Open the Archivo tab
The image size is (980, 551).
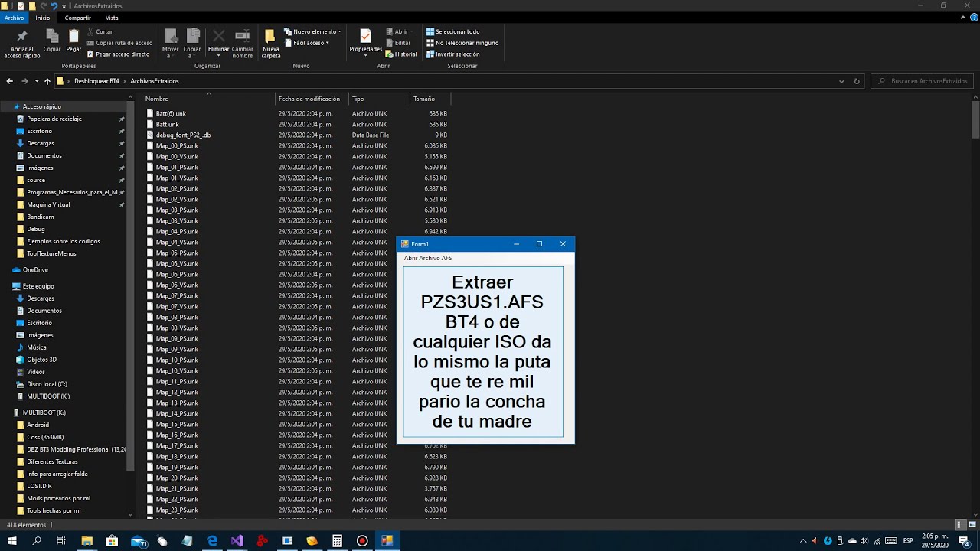(x=14, y=18)
